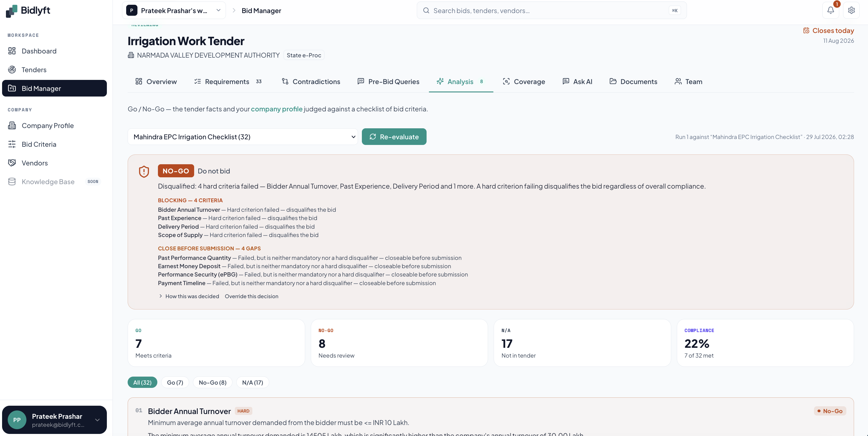Click the Vendors handshake icon

pos(12,163)
